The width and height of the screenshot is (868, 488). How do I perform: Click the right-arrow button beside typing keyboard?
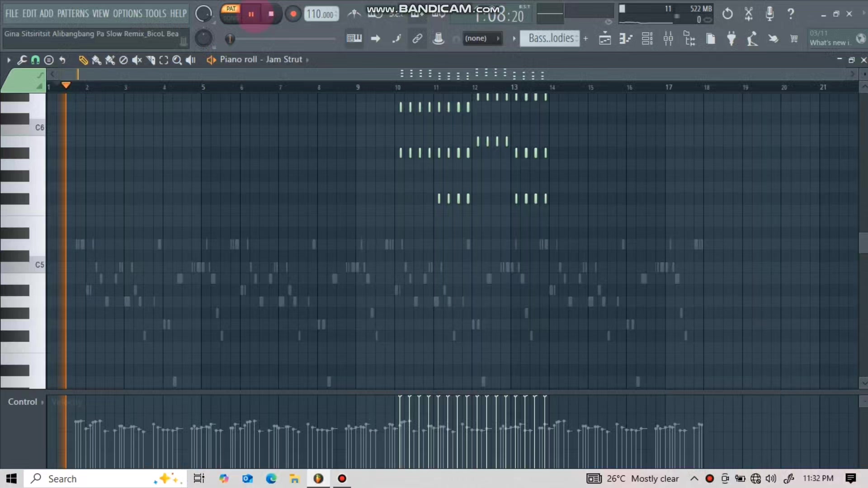[x=375, y=38]
